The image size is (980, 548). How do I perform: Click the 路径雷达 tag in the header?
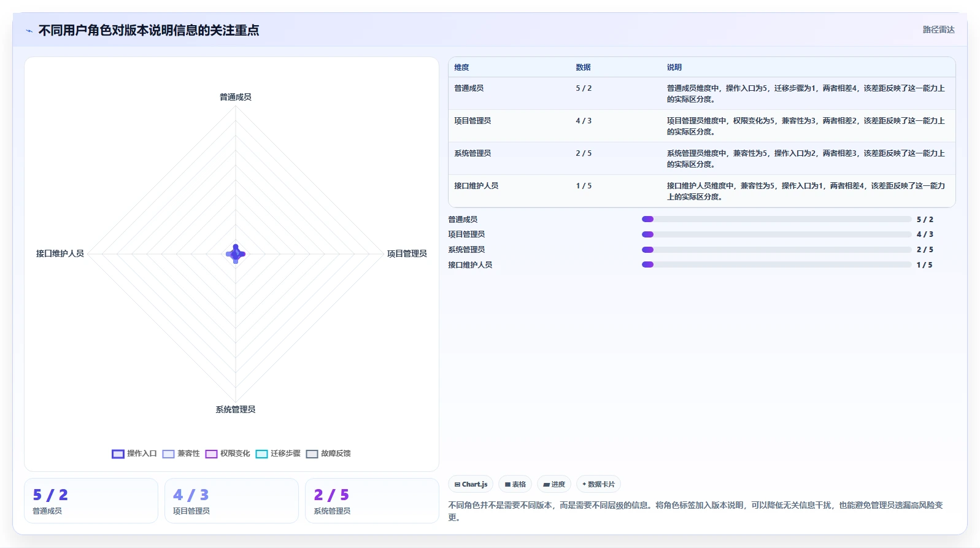[x=938, y=29]
